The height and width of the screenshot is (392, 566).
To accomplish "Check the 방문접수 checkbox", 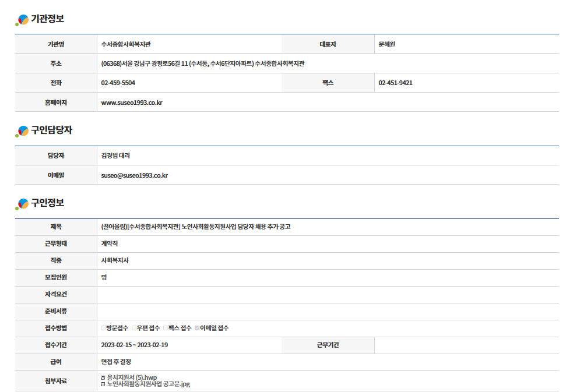I will (103, 328).
